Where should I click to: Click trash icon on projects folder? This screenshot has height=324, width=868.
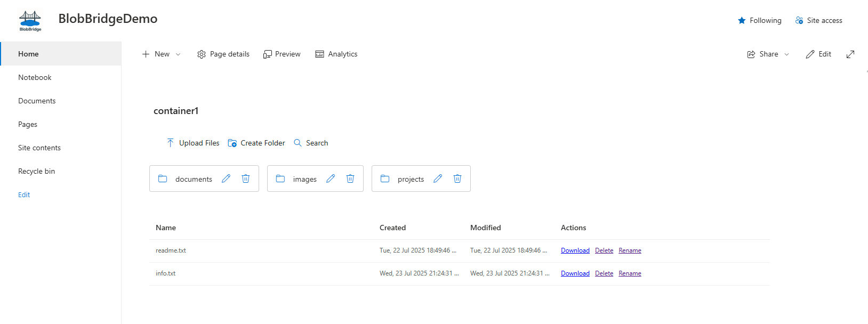[x=457, y=179]
